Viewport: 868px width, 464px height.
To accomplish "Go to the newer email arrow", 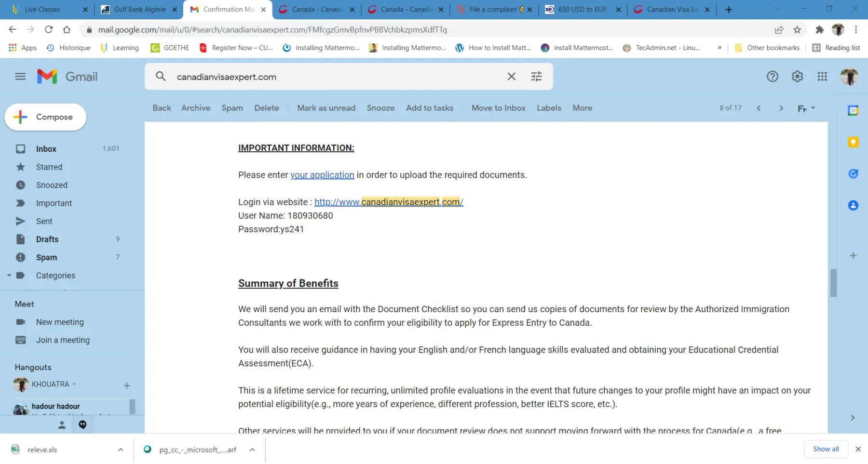I will 759,108.
